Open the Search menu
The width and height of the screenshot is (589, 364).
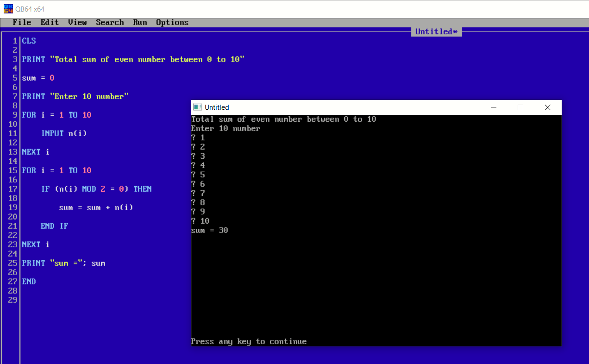pyautogui.click(x=110, y=22)
